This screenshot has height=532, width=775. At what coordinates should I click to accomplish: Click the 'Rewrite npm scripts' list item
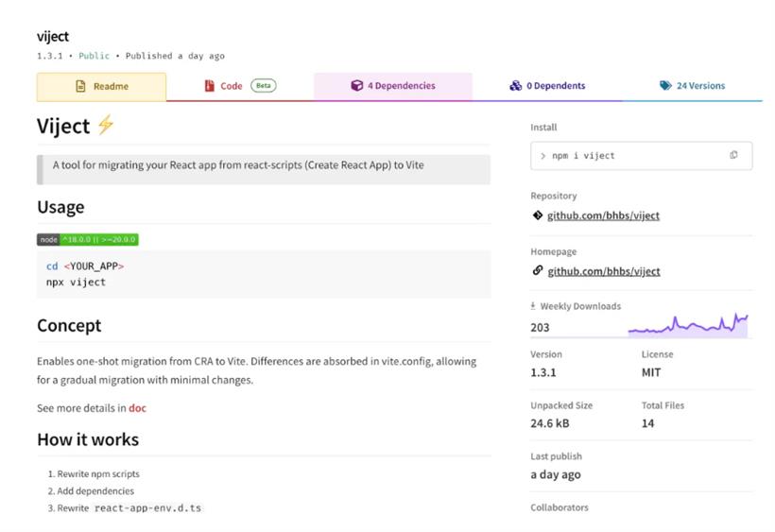(98, 473)
